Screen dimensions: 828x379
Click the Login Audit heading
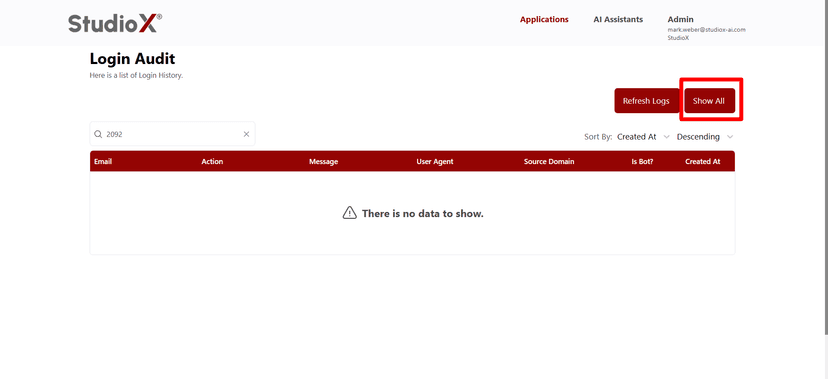(x=133, y=58)
